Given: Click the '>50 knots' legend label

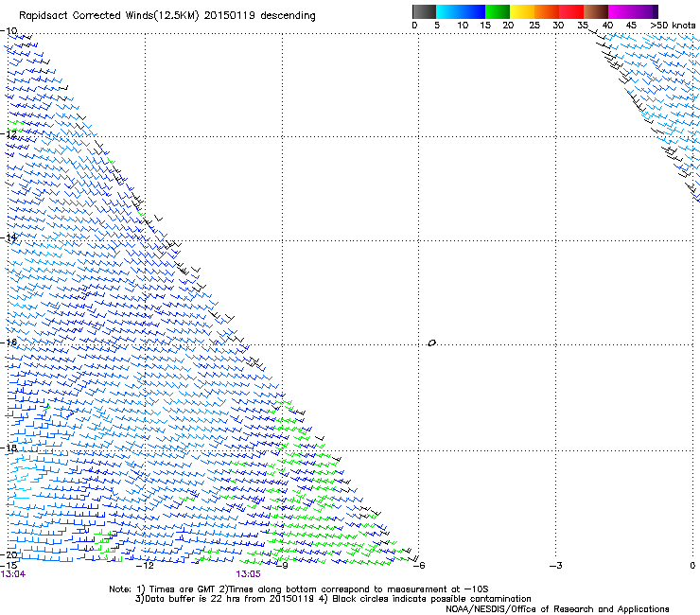Looking at the screenshot, I should (673, 26).
